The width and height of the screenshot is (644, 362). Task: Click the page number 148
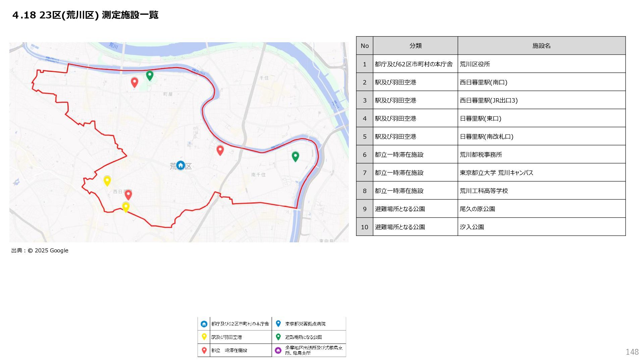632,352
